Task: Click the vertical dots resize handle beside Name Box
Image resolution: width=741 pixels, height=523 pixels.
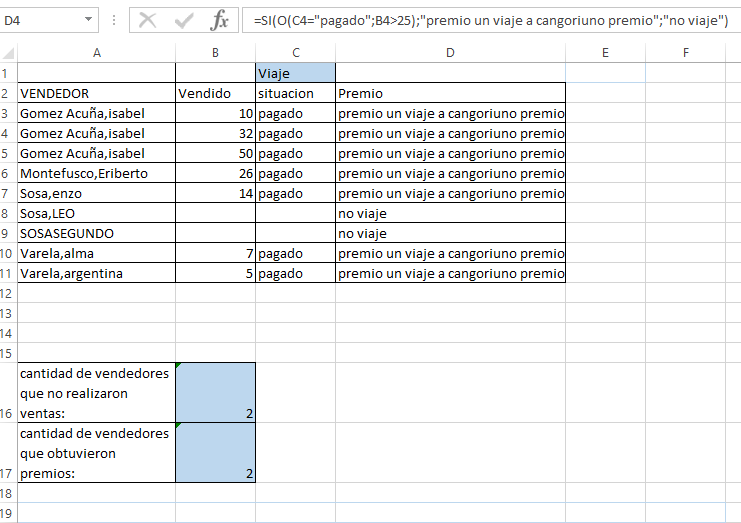Action: (113, 19)
